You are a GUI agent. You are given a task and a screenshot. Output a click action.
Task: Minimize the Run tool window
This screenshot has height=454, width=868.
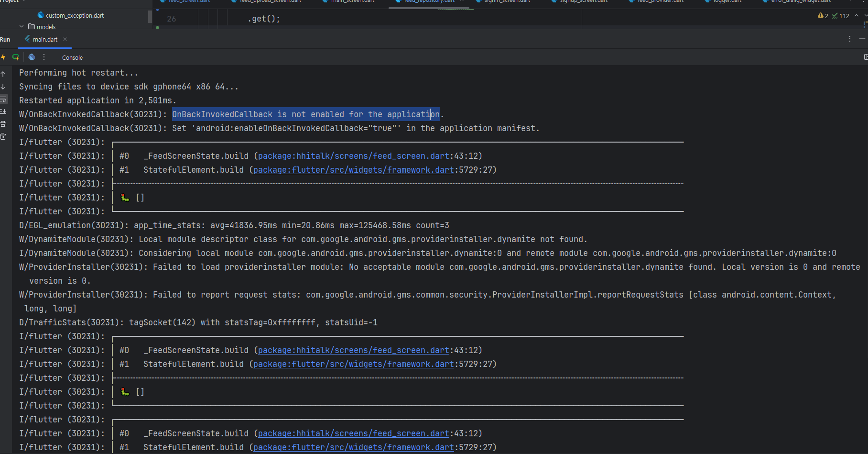(x=862, y=39)
